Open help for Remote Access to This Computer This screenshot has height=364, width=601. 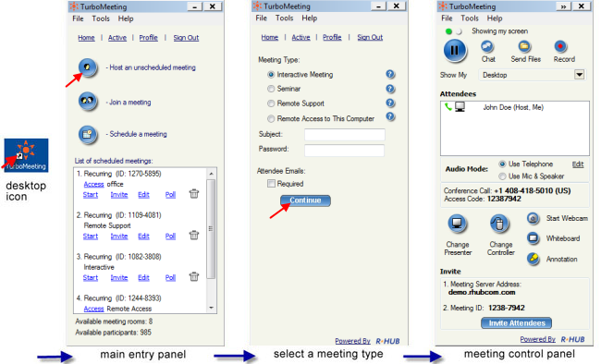pyautogui.click(x=390, y=116)
